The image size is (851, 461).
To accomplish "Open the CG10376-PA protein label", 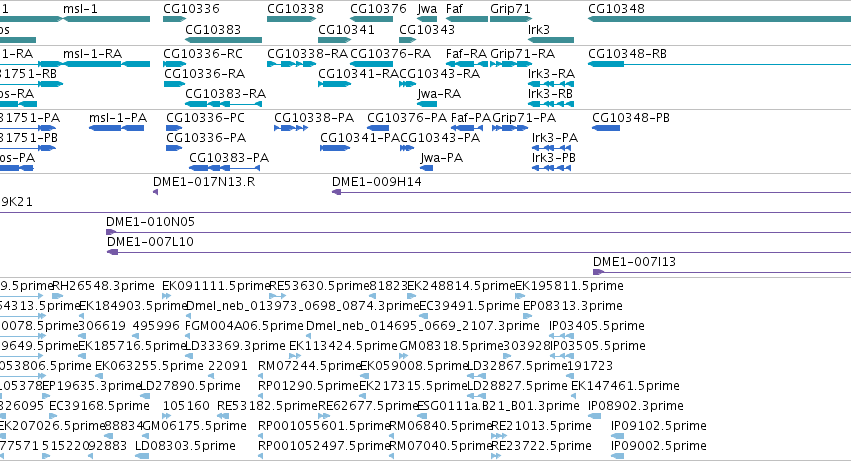I will click(407, 118).
